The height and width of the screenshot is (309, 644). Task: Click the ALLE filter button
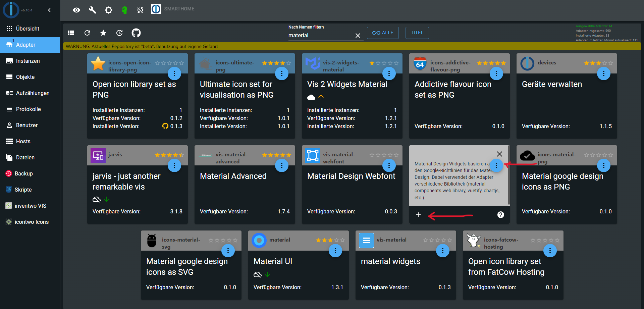383,33
